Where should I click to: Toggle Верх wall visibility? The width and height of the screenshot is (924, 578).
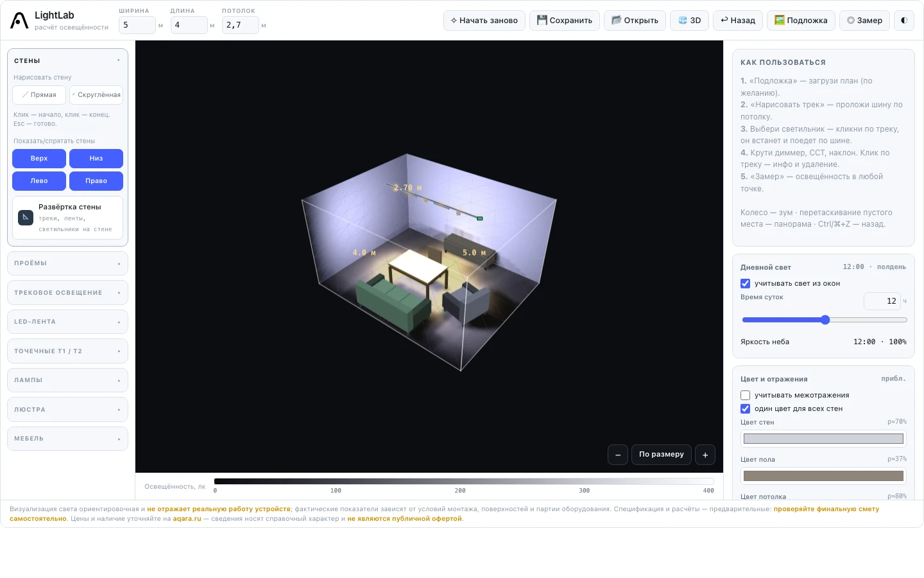coord(39,159)
